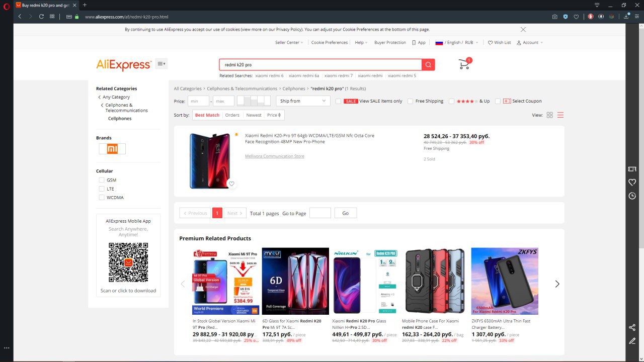
Task: Enable View SALE Items only checkbox
Action: 339,101
